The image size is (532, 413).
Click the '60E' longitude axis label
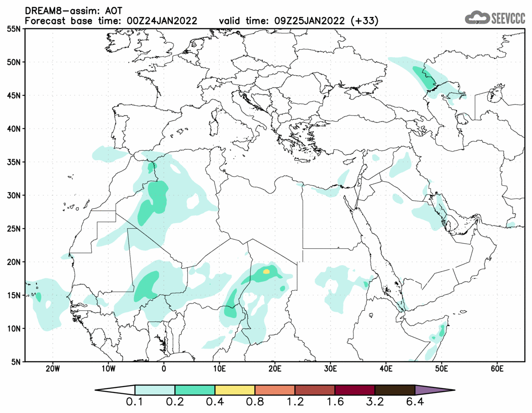coord(497,369)
